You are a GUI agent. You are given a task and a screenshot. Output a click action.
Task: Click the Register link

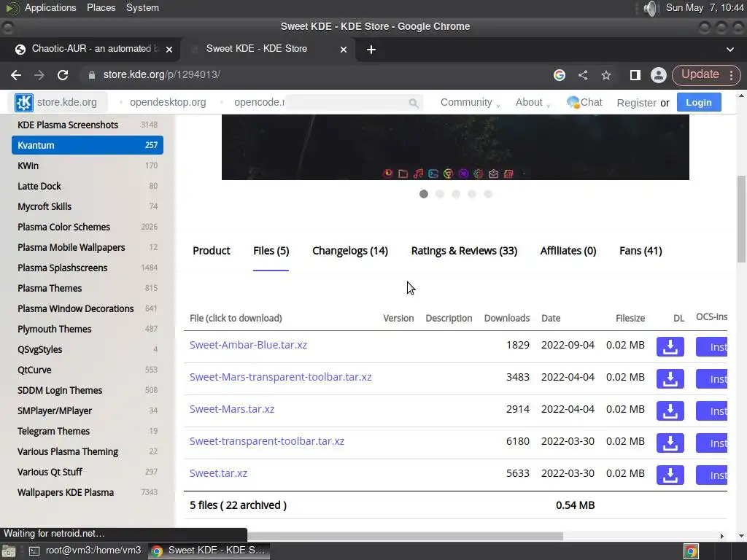tap(636, 103)
